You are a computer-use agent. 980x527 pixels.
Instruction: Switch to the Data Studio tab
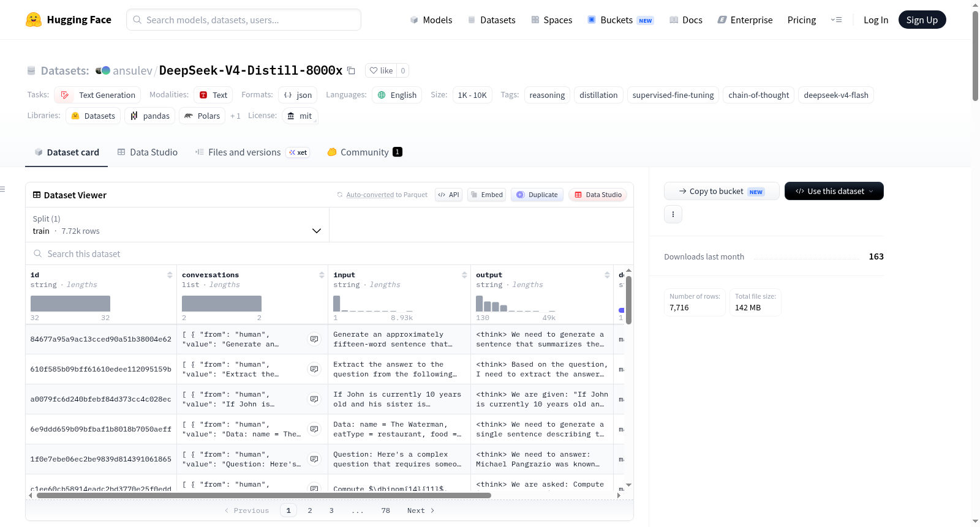(148, 152)
